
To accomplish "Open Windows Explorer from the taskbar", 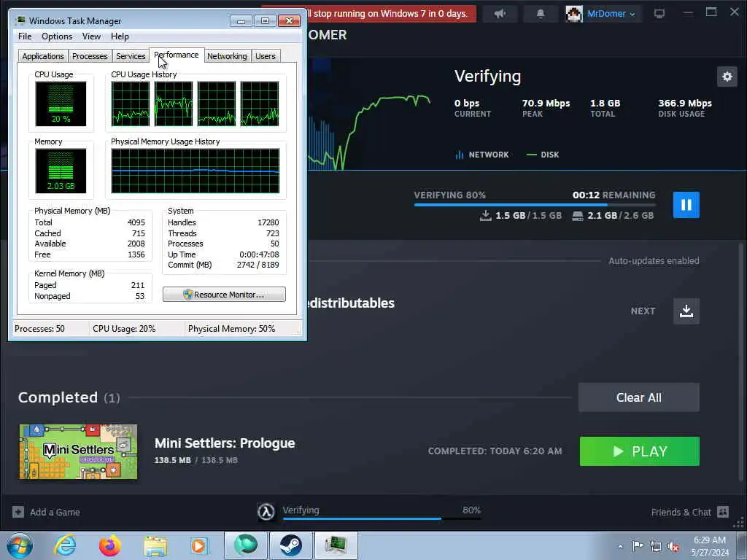I will point(155,546).
